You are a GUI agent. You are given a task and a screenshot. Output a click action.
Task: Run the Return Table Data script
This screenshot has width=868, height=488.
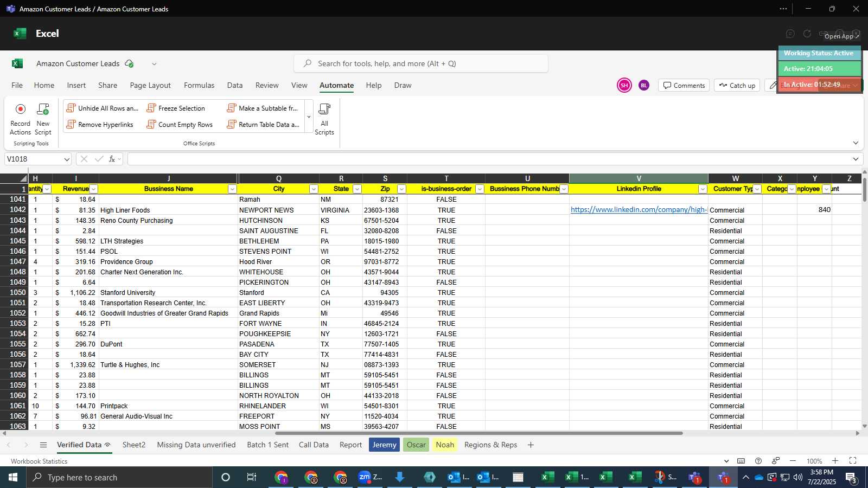263,125
